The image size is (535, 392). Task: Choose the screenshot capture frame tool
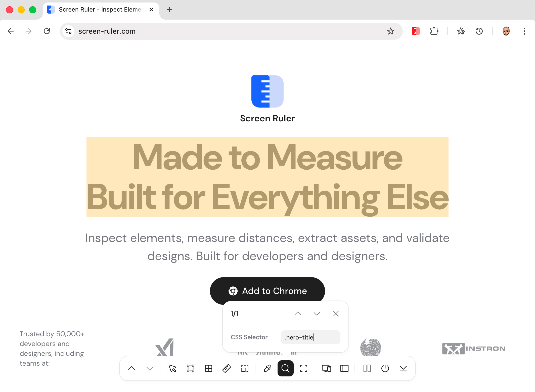point(304,368)
